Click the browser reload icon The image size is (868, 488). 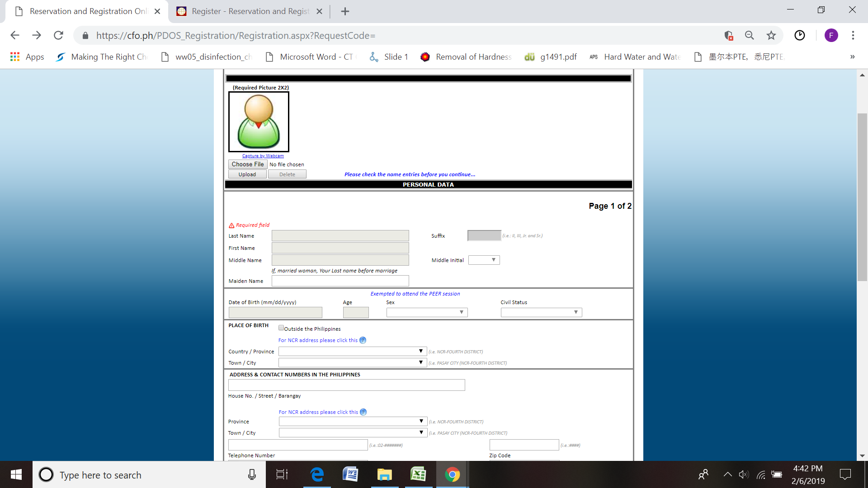58,35
